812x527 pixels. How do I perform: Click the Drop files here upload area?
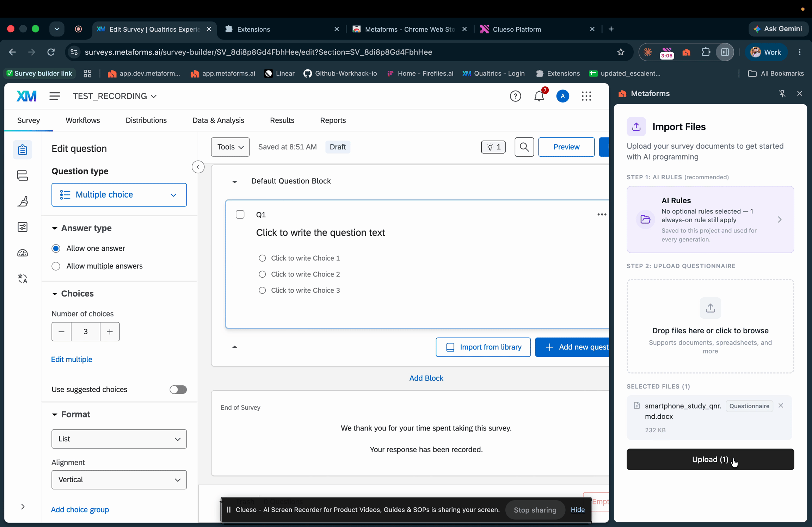tap(710, 326)
